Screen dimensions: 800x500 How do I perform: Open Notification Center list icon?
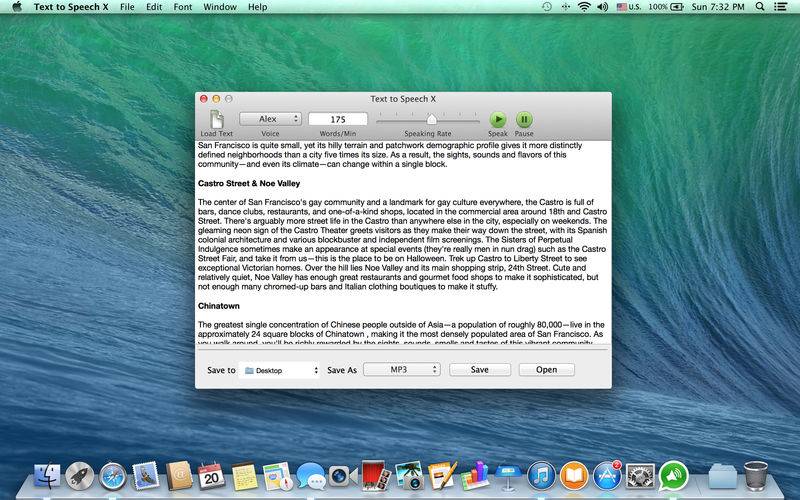click(x=780, y=7)
